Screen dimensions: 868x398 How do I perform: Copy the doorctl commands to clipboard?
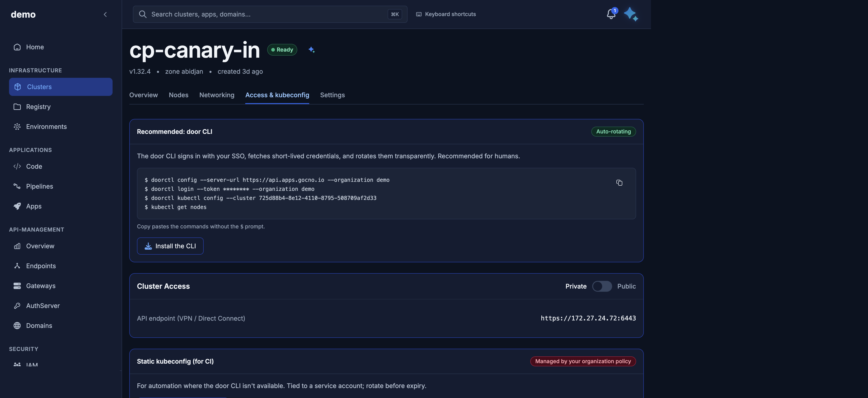point(619,183)
